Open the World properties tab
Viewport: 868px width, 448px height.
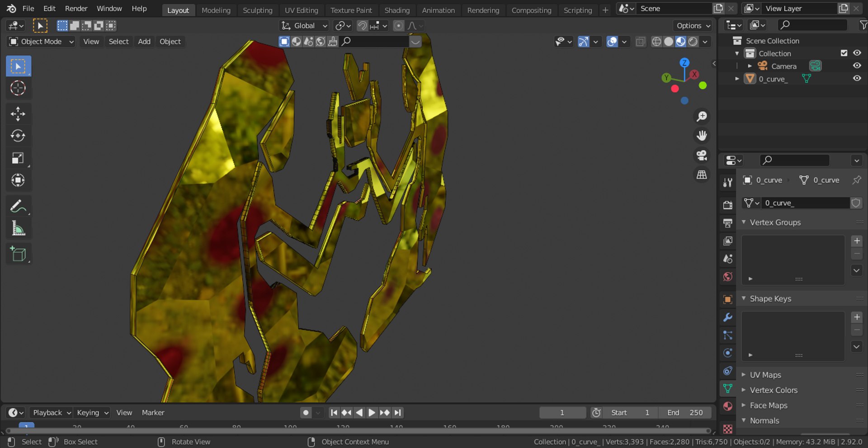pyautogui.click(x=727, y=277)
